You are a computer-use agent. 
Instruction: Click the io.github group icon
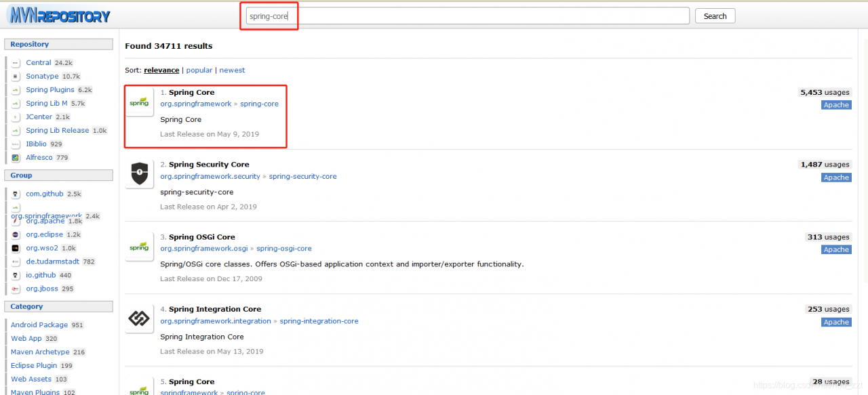click(16, 275)
